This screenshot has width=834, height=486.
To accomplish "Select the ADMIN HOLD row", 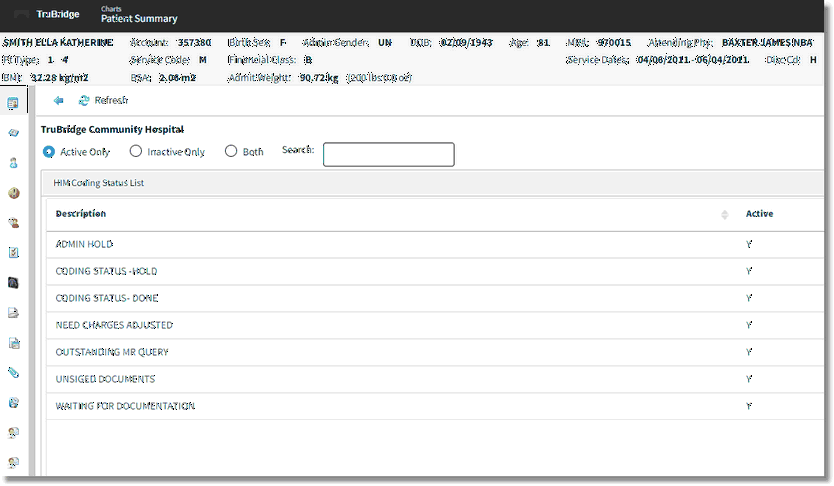I will 435,245.
